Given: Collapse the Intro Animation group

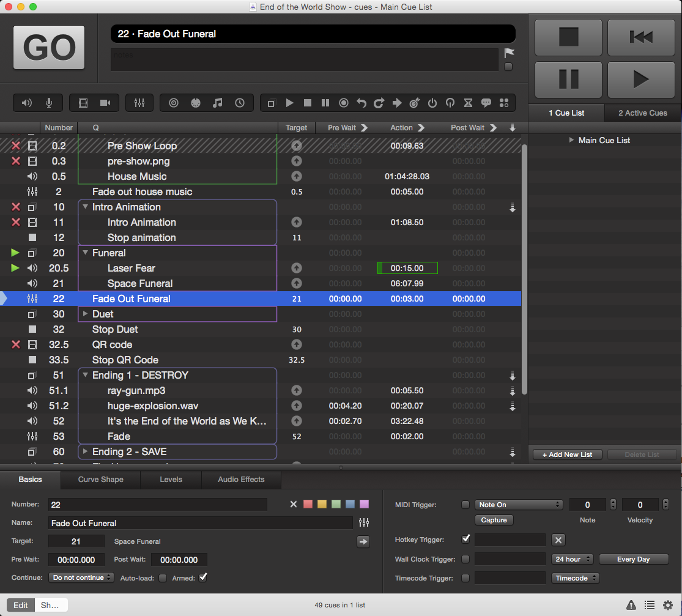Looking at the screenshot, I should click(85, 207).
